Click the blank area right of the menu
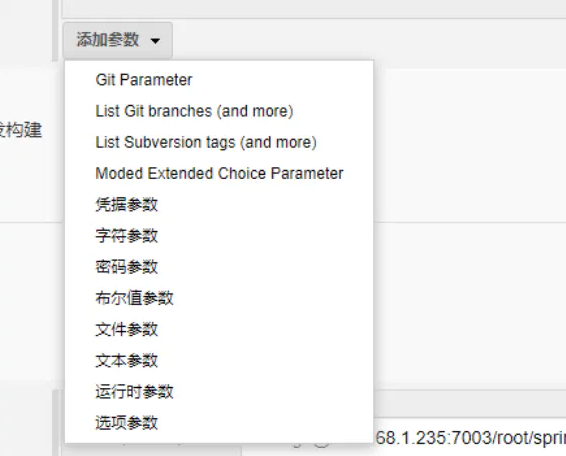566x456 pixels. tap(470, 144)
